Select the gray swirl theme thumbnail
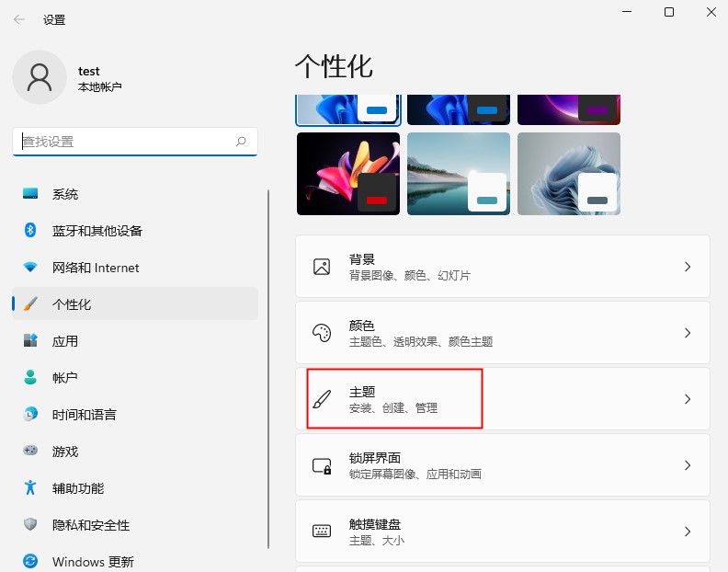728x572 pixels. point(569,174)
